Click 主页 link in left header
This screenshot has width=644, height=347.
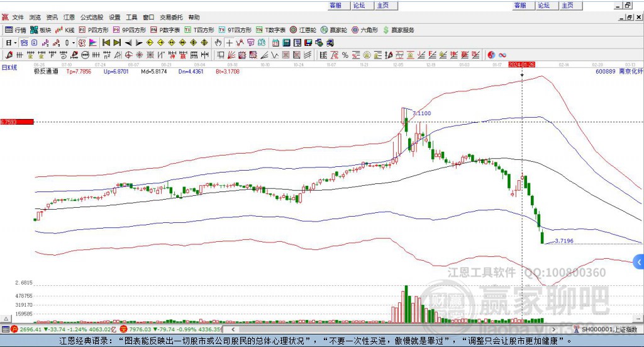point(383,5)
